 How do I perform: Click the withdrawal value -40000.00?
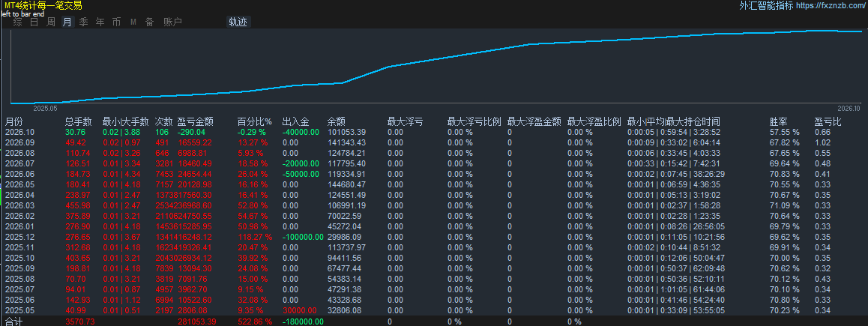tap(301, 133)
